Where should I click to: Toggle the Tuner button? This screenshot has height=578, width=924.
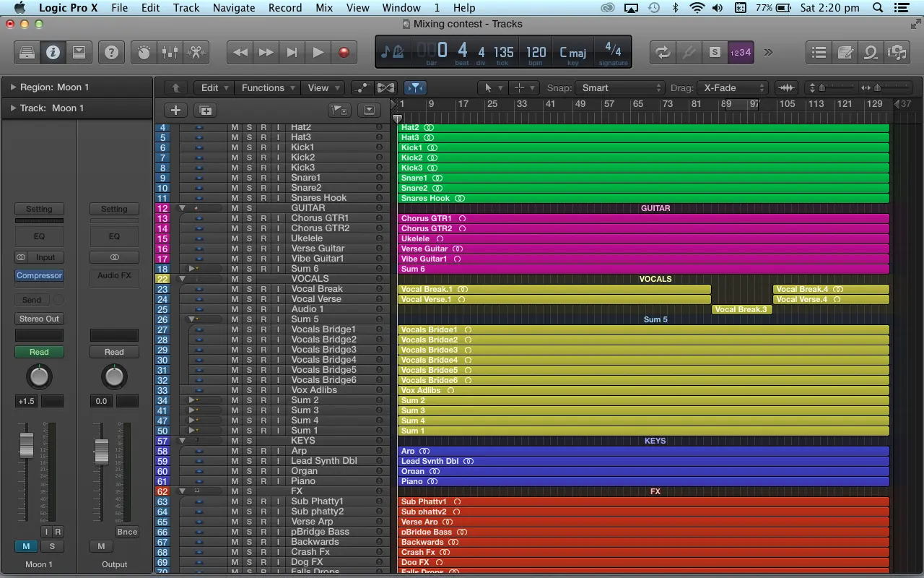coord(689,52)
